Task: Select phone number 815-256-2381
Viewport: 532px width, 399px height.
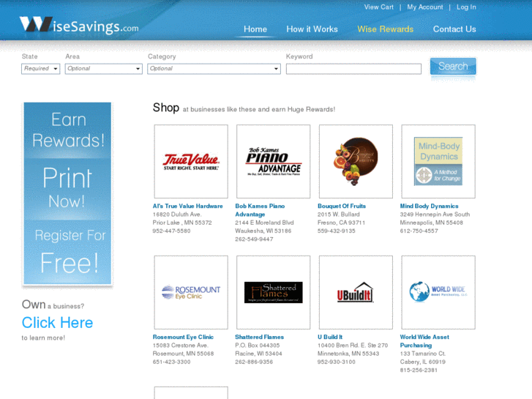Action: [419, 370]
